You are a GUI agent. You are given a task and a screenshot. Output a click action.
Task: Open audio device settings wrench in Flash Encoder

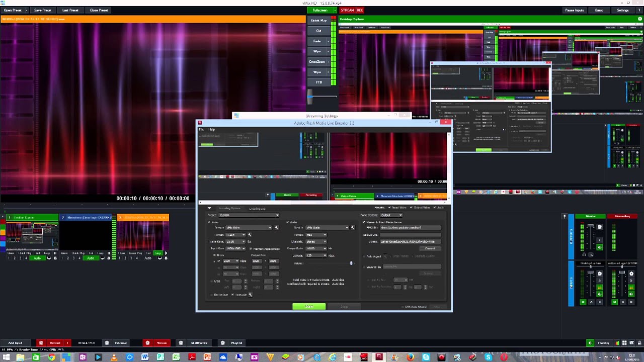353,228
